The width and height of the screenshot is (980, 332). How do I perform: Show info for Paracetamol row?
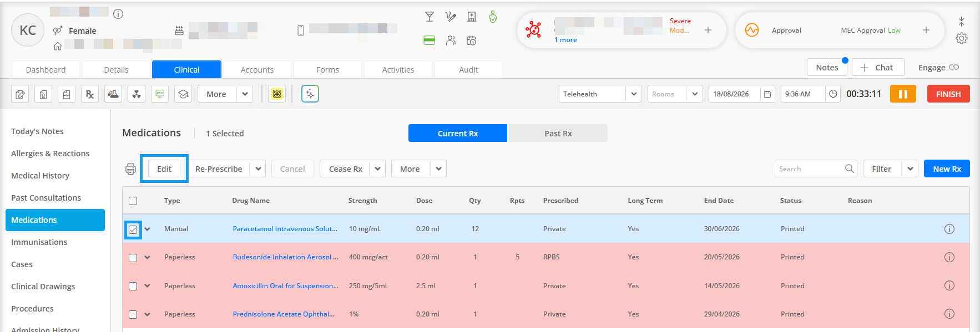pyautogui.click(x=949, y=229)
